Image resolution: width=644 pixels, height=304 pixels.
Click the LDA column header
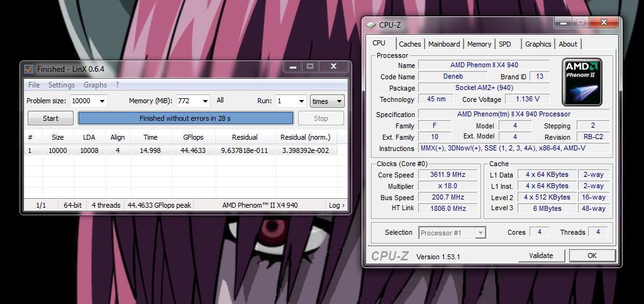click(89, 137)
